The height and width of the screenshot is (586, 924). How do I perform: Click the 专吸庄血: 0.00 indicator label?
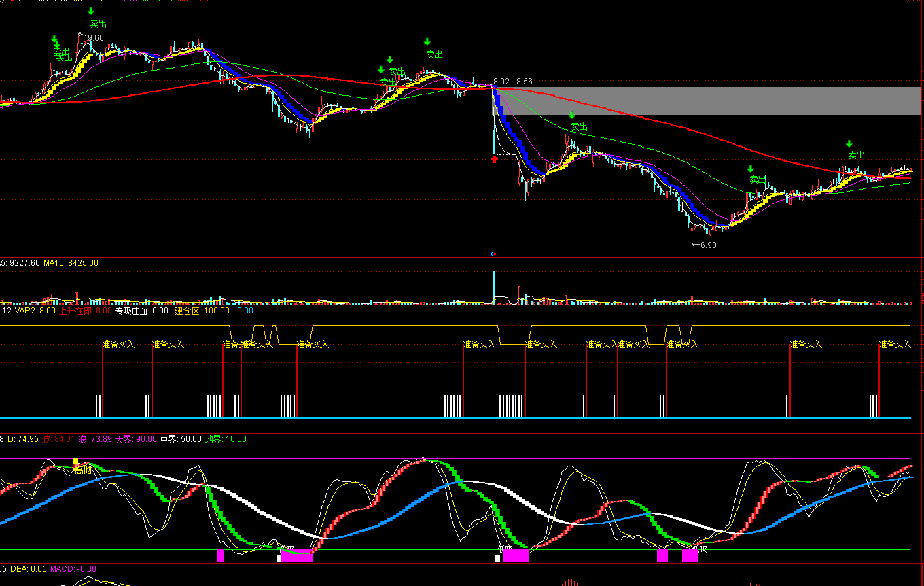click(x=141, y=311)
